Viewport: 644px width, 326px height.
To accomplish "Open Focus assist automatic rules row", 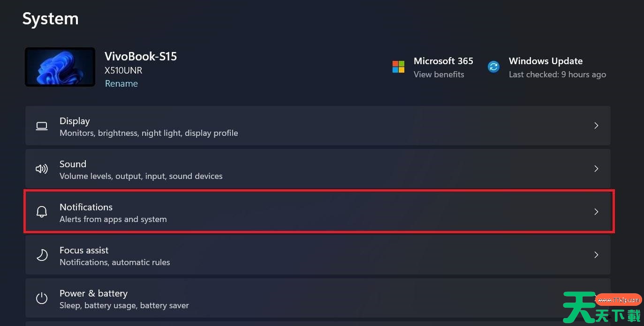I will (318, 255).
